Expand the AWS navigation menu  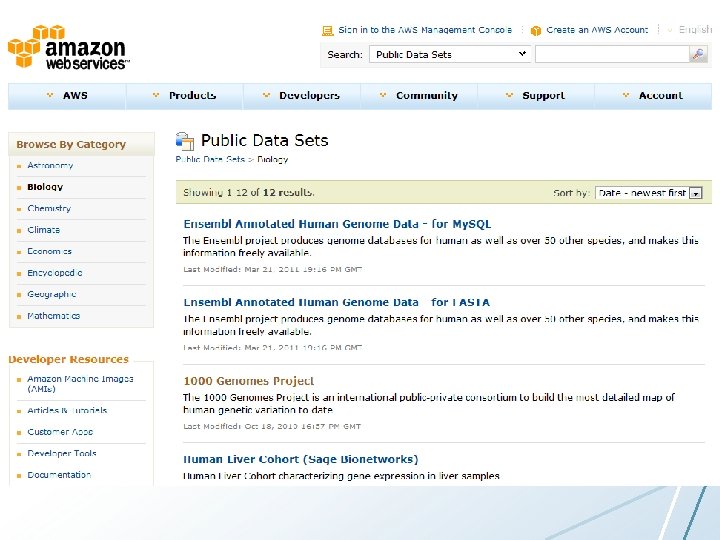point(67,96)
